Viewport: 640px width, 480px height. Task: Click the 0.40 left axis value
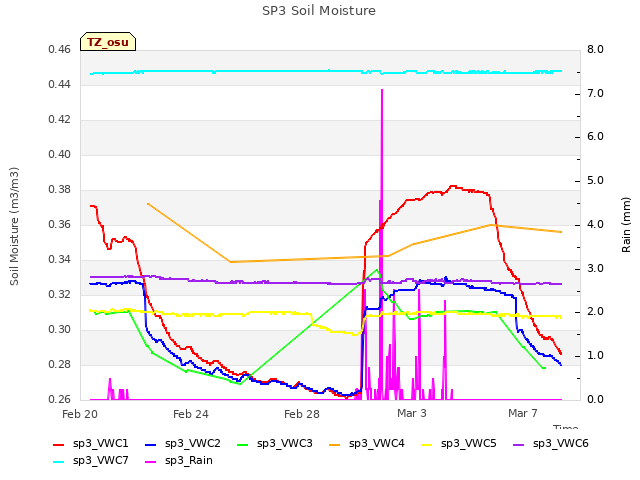coord(60,155)
